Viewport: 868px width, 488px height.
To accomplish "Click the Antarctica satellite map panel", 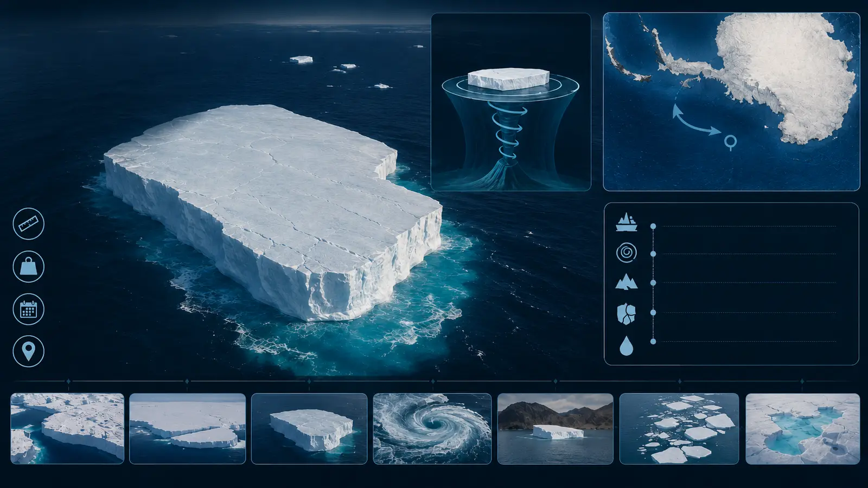I will (731, 102).
